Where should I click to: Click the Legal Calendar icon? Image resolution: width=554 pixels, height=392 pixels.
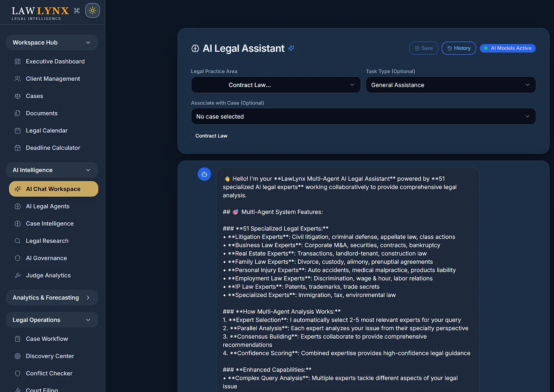pos(17,131)
